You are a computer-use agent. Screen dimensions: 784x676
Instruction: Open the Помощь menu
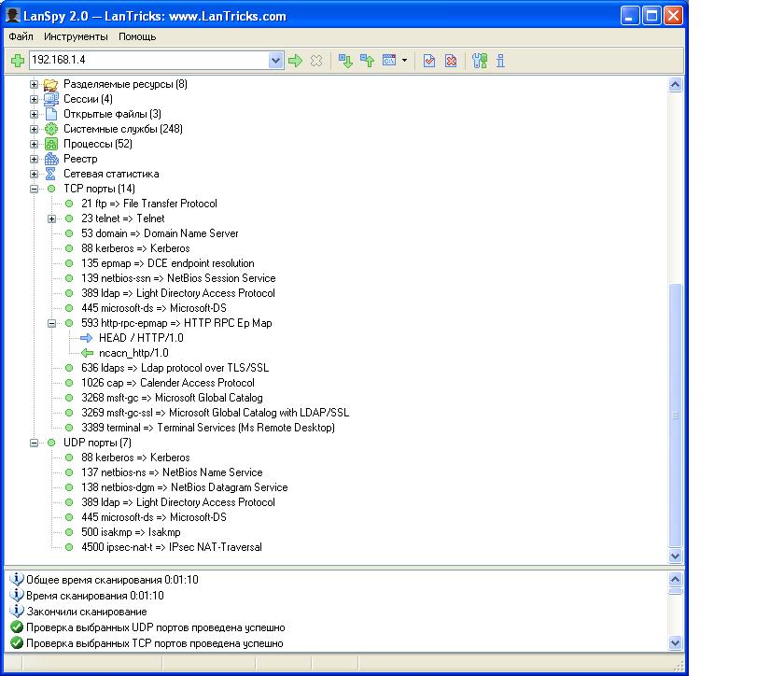(137, 36)
